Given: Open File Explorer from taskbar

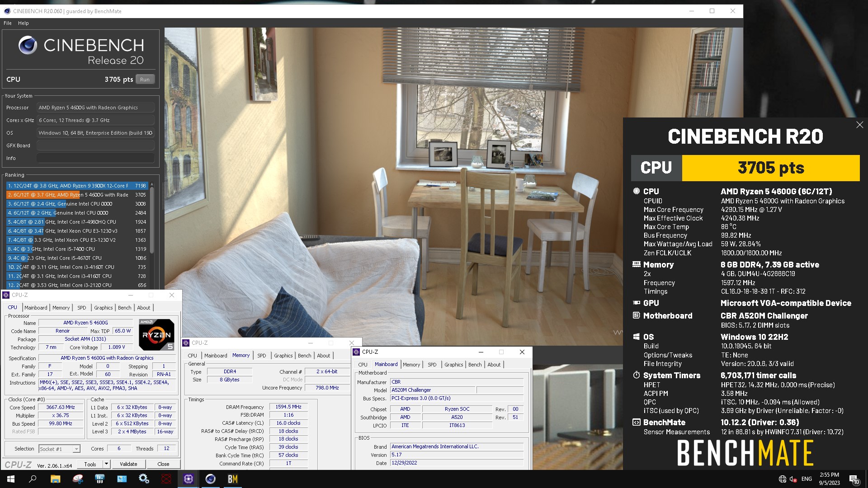Looking at the screenshot, I should point(55,479).
